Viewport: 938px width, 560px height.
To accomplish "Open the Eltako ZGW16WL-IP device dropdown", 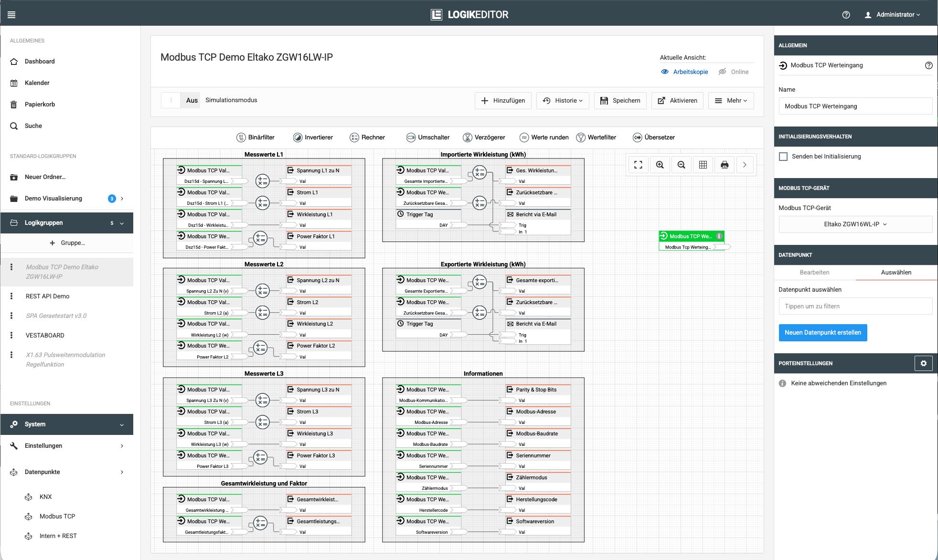I will pyautogui.click(x=855, y=224).
